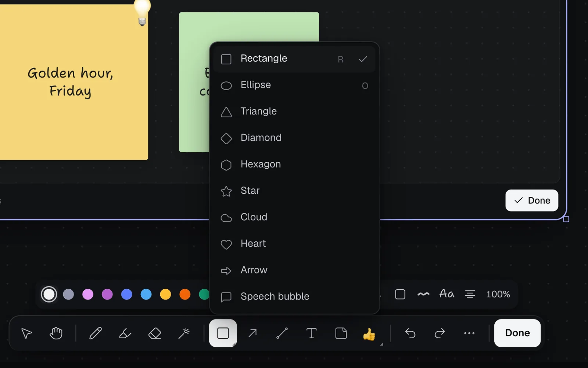The width and height of the screenshot is (588, 368).
Task: Activate the laser pointer wand tool
Action: click(184, 333)
